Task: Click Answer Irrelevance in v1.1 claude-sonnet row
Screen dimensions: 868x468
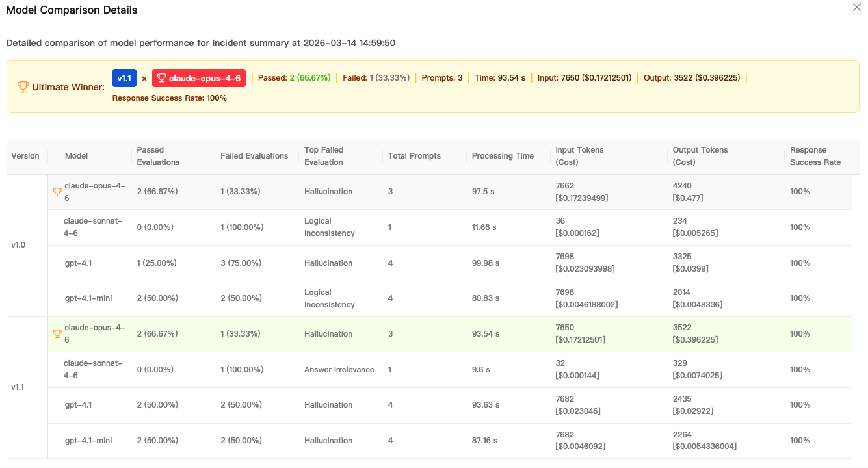Action: click(x=339, y=370)
